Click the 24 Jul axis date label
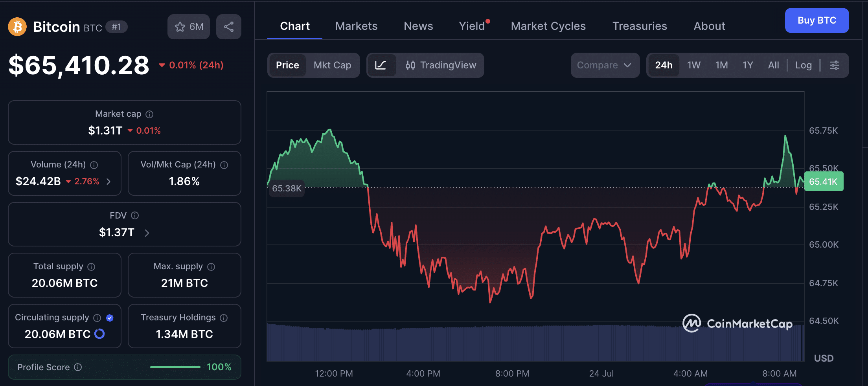 [601, 373]
